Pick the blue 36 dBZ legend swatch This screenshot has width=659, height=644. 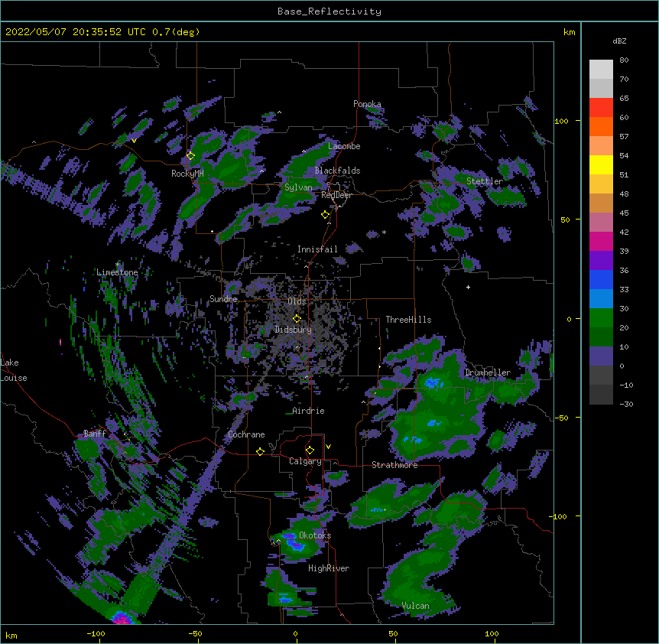tap(601, 279)
